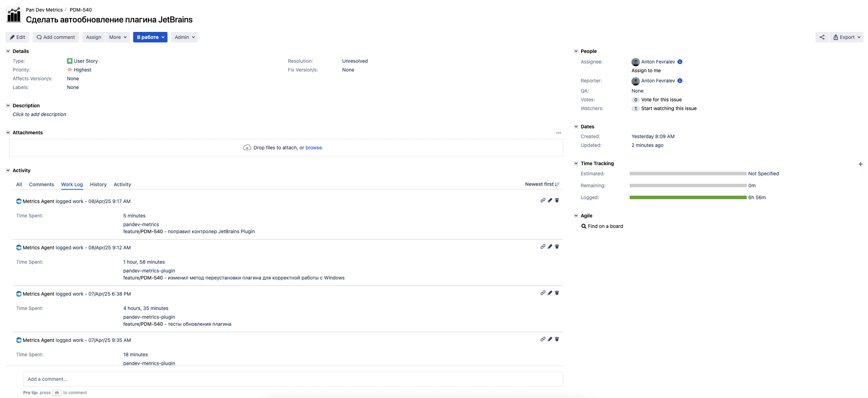Click reporter Anton Fevralev name
868x398 pixels.
coord(658,81)
